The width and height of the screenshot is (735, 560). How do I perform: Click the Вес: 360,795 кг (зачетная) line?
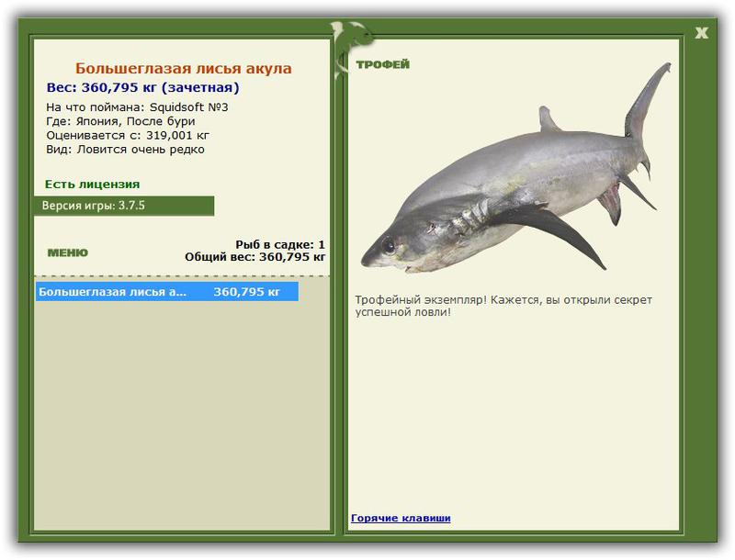[x=143, y=87]
